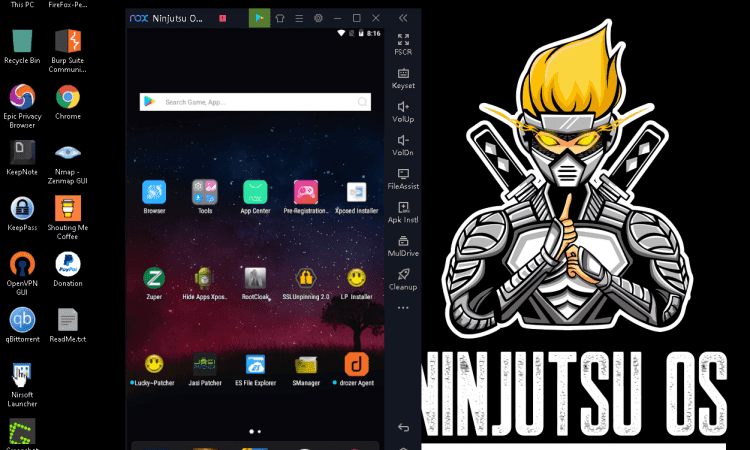750x450 pixels.
Task: Open the Keyset keyboard mapping tool
Action: 403,78
